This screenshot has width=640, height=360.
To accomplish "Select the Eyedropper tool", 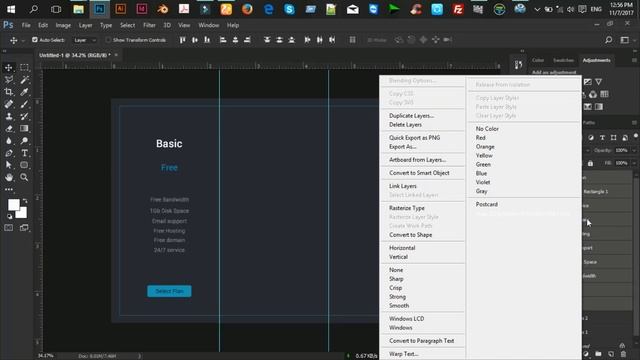I will tap(24, 92).
